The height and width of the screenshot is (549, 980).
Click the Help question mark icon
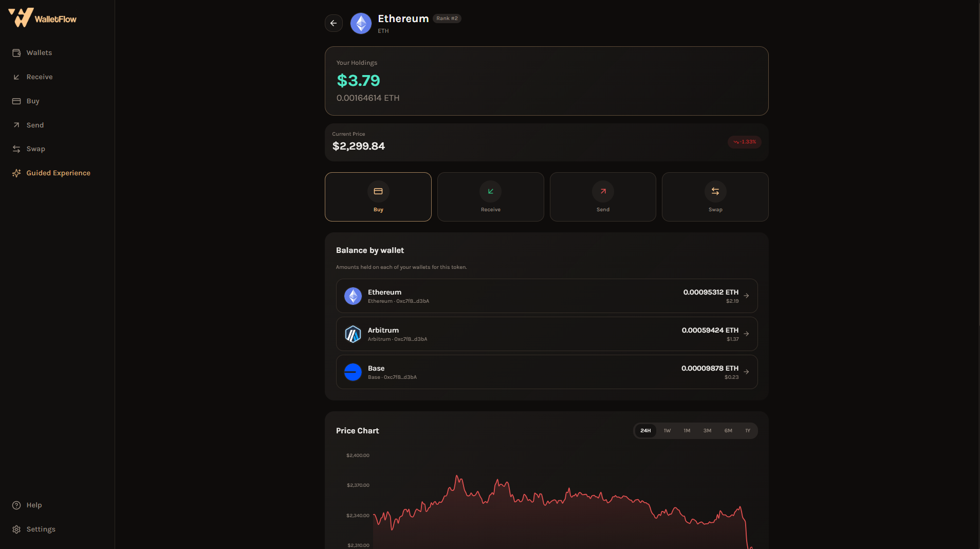click(x=16, y=505)
